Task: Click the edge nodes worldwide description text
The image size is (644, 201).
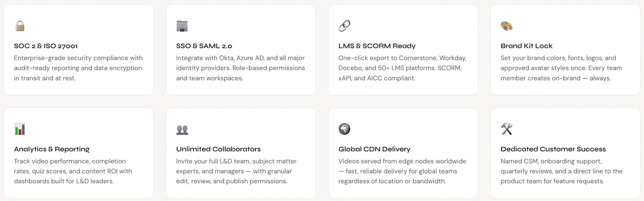Action: (x=402, y=171)
